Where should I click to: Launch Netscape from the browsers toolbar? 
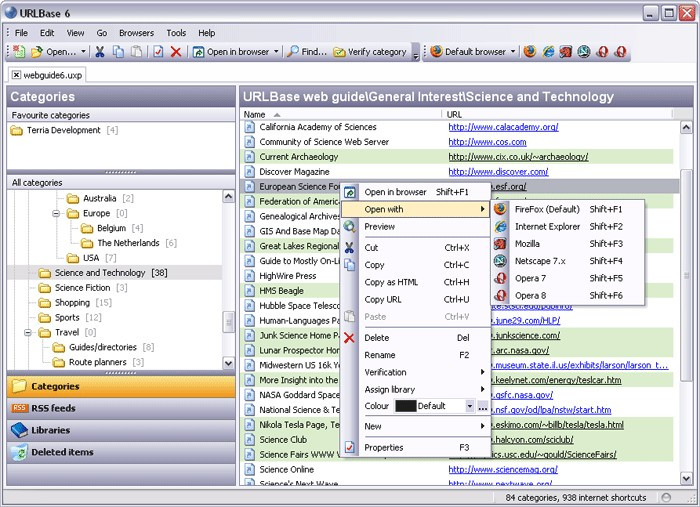[x=584, y=52]
